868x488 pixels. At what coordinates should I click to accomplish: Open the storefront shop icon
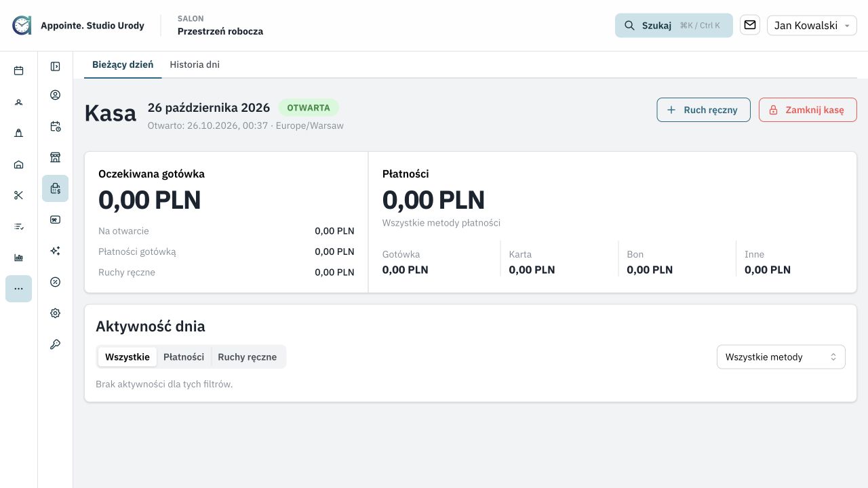pyautogui.click(x=56, y=157)
